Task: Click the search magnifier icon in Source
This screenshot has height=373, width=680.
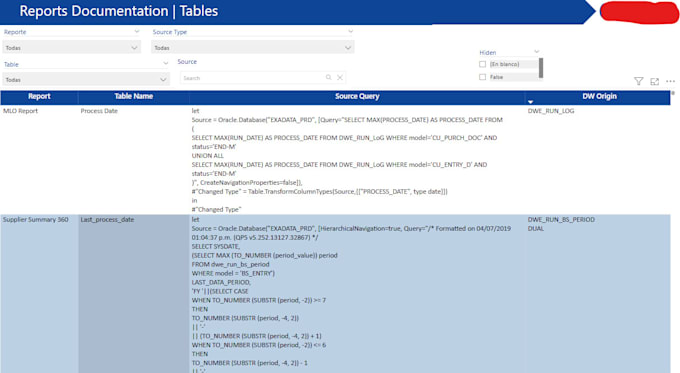Action: tap(329, 77)
